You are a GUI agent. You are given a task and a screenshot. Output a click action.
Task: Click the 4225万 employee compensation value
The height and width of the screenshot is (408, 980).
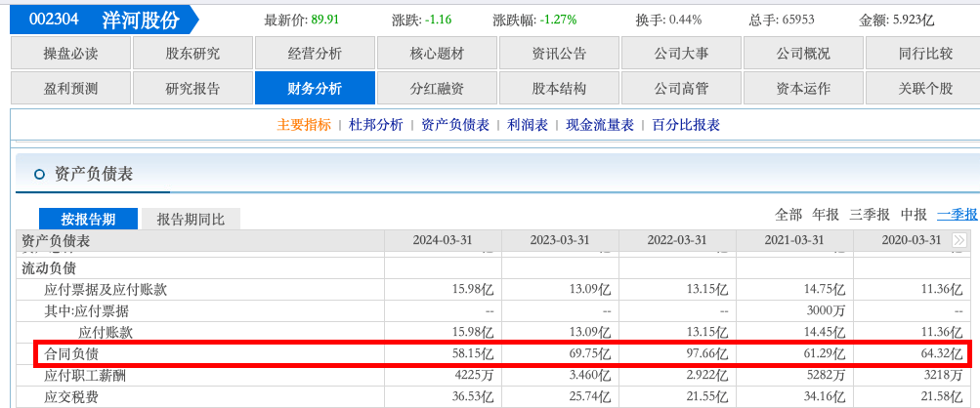click(475, 376)
